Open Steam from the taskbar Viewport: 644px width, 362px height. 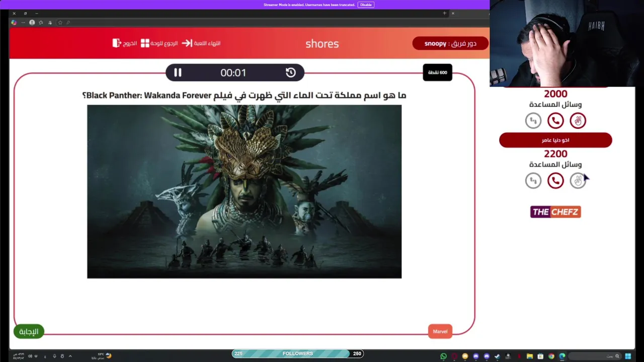(497, 356)
